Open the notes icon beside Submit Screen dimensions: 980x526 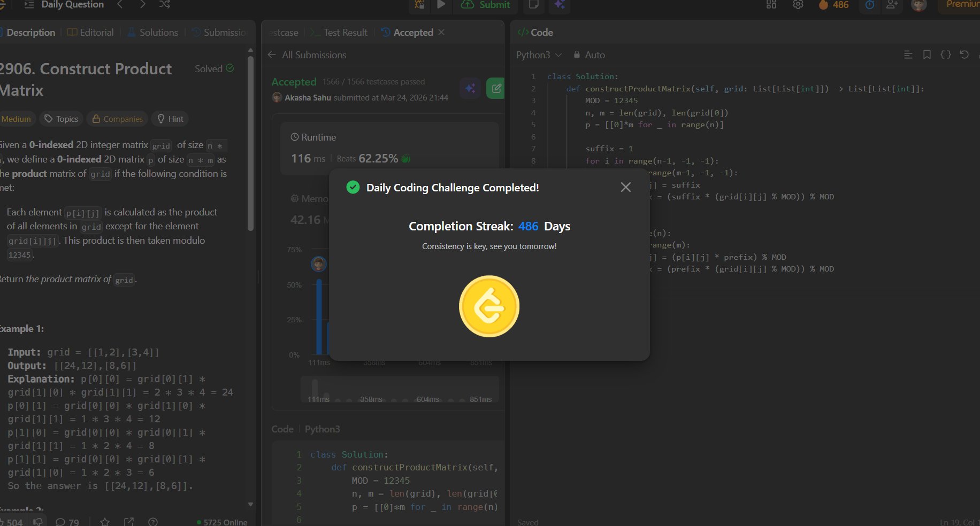coord(533,5)
